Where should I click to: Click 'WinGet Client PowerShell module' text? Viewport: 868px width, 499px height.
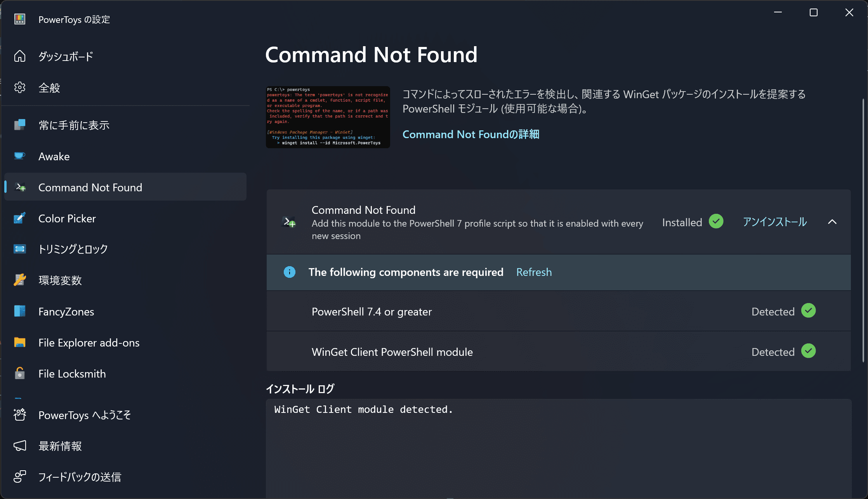click(x=392, y=352)
